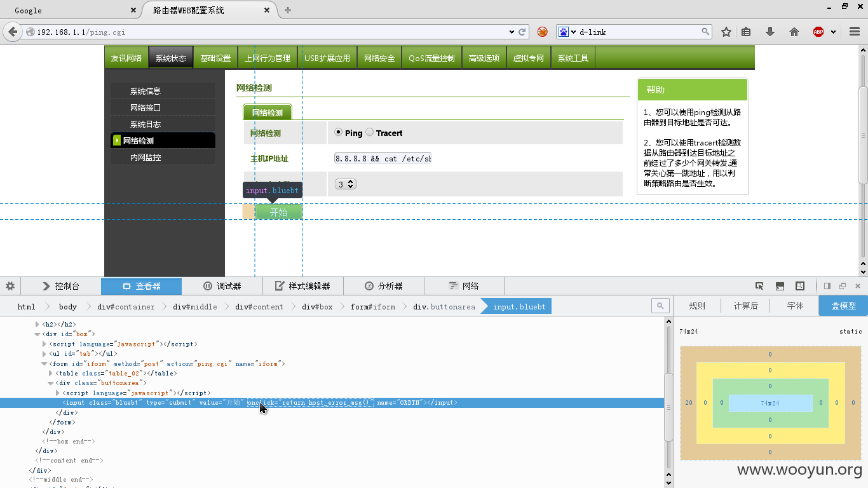The height and width of the screenshot is (488, 868).
Task: Open the downloads arrow icon
Action: click(770, 32)
